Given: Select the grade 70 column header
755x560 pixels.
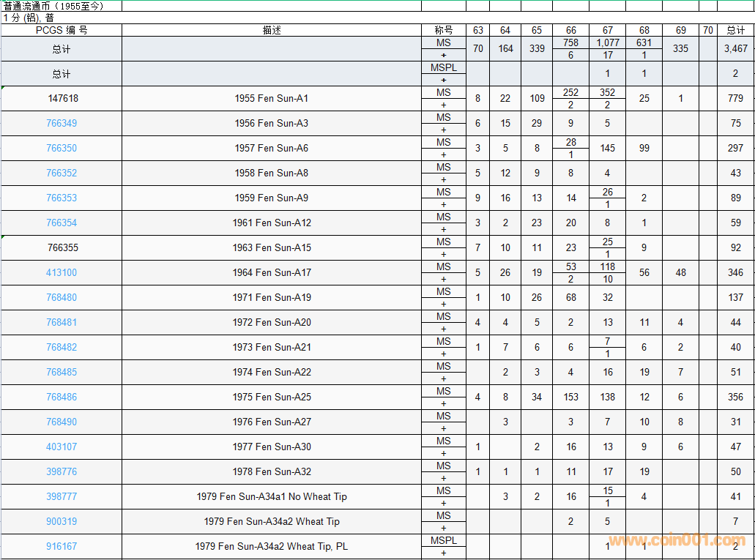Looking at the screenshot, I should 707,30.
